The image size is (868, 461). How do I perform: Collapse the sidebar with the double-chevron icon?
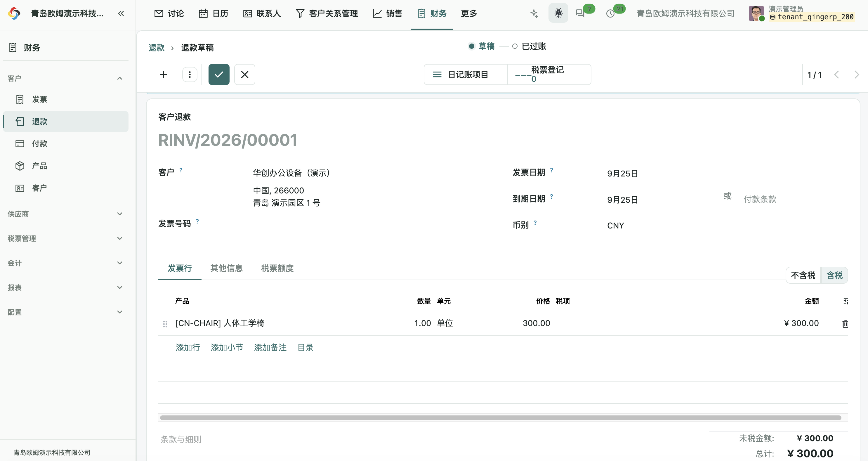pyautogui.click(x=121, y=13)
